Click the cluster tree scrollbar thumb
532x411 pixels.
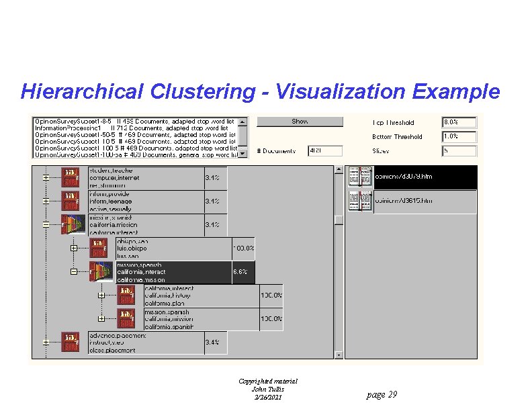coord(339,220)
